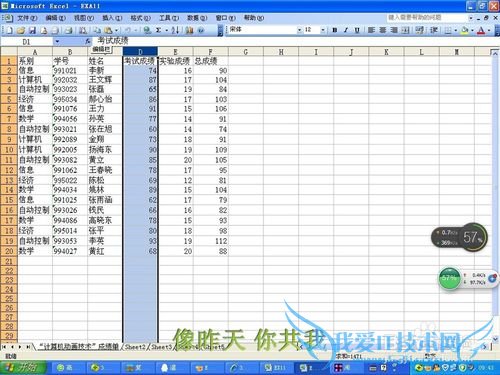Image resolution: width=500 pixels, height=375 pixels.
Task: Open the help search box dropdown arrow
Action: [x=471, y=18]
